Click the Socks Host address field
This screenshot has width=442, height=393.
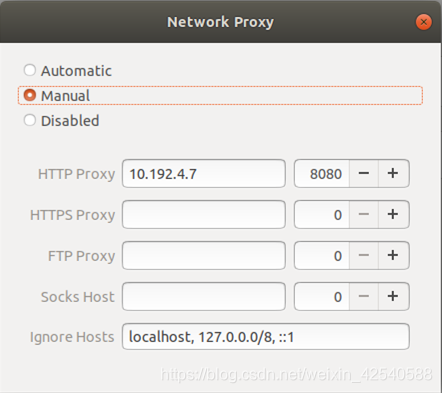click(x=204, y=297)
